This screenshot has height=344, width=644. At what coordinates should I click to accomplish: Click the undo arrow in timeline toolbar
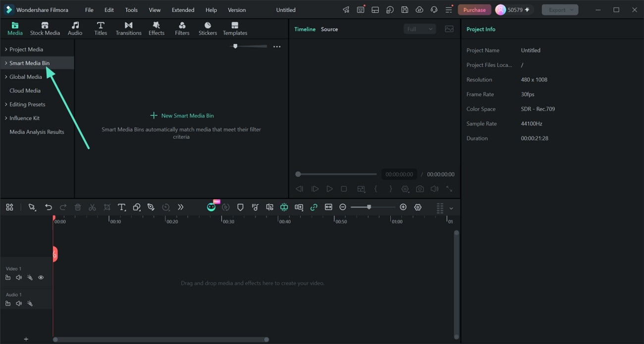[49, 207]
